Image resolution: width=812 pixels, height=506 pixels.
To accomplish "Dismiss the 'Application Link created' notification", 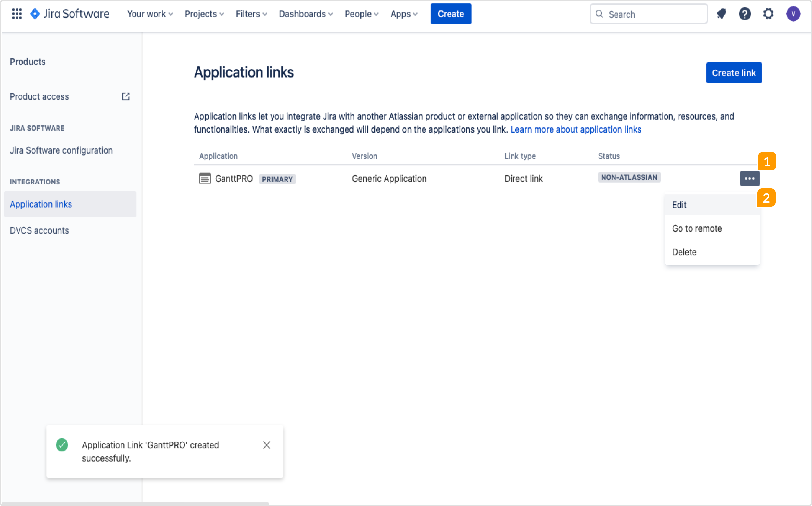I will [267, 445].
